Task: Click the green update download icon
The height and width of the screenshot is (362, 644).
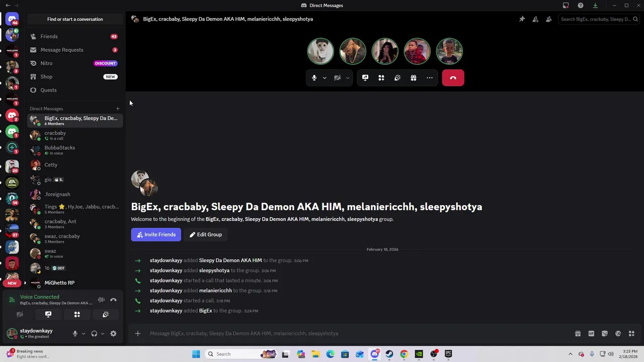Action: coord(595,6)
